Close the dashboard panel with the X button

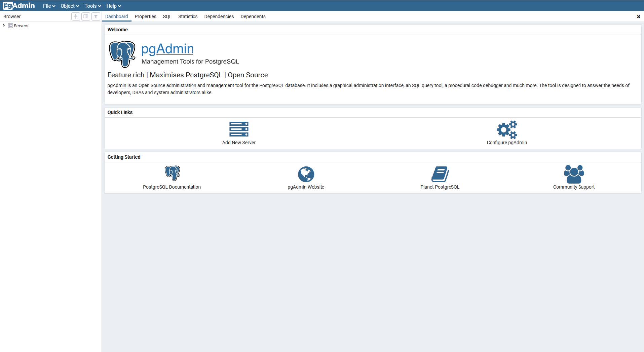click(638, 16)
